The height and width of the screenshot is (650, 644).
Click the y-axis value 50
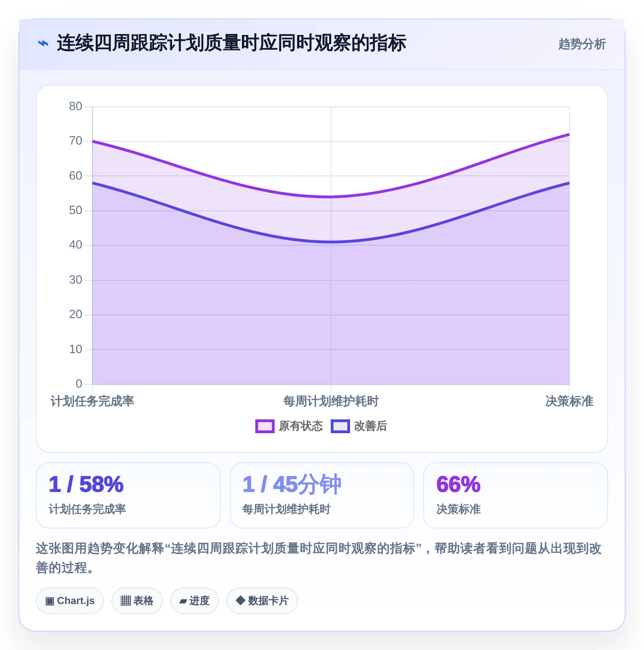point(75,210)
